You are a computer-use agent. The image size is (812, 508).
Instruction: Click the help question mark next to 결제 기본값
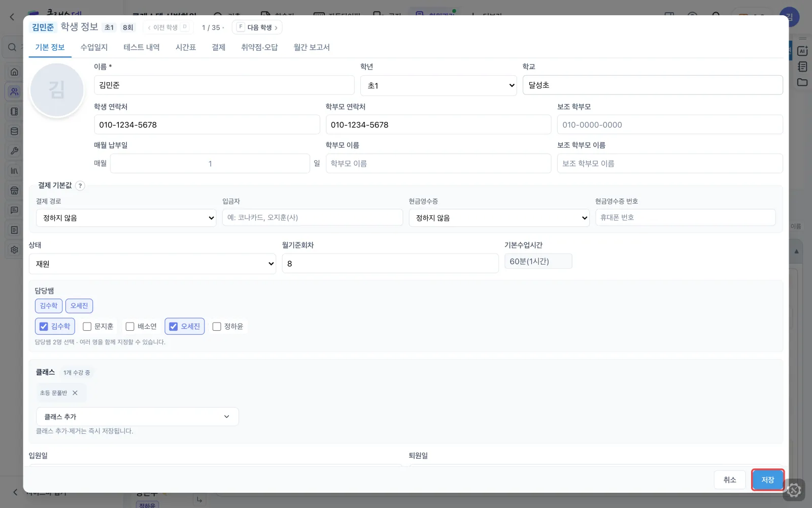80,185
